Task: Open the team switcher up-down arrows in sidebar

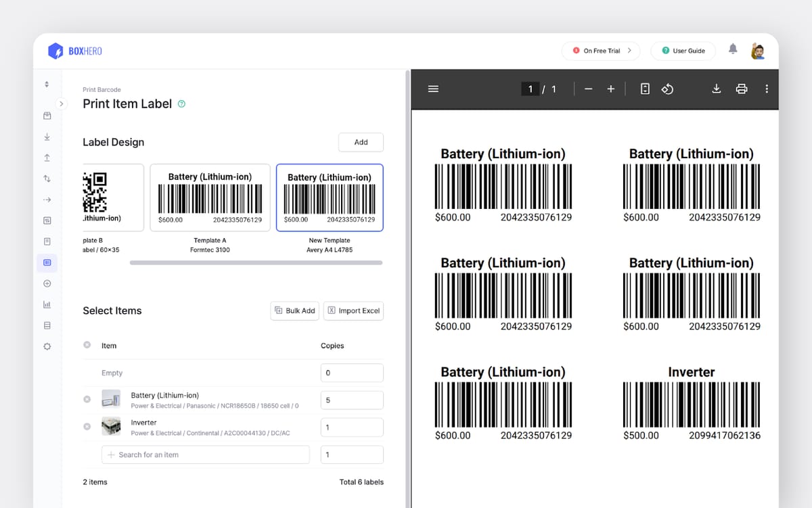Action: click(x=47, y=85)
